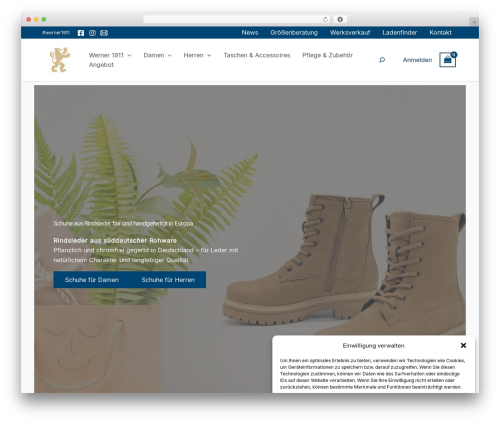Click the browser reload icon
The width and height of the screenshot is (500, 423).
pos(325,19)
